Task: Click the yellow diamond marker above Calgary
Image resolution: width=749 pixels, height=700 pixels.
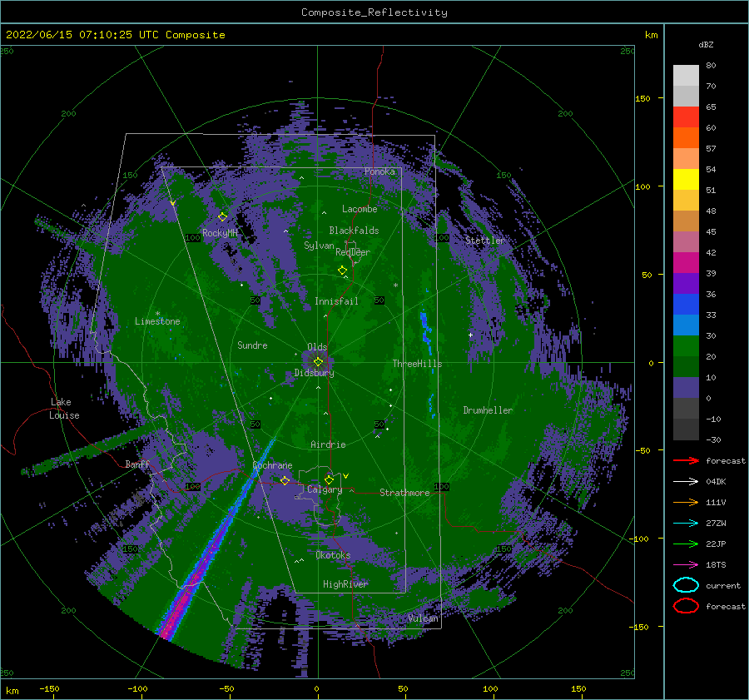Action: 329,479
